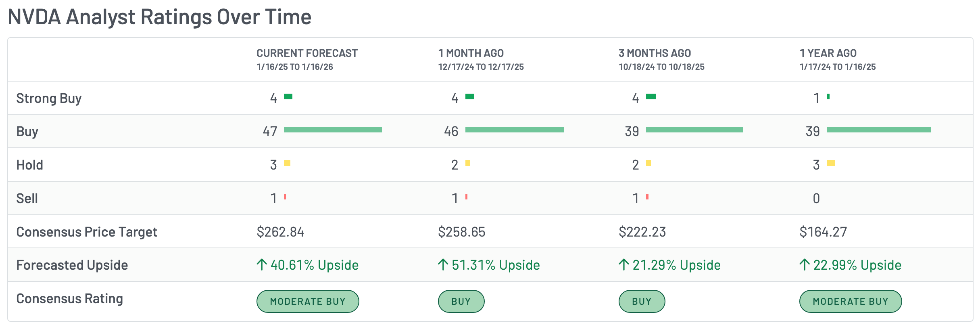The width and height of the screenshot is (980, 325).
Task: Click the Current Forecast column header
Action: pyautogui.click(x=307, y=53)
